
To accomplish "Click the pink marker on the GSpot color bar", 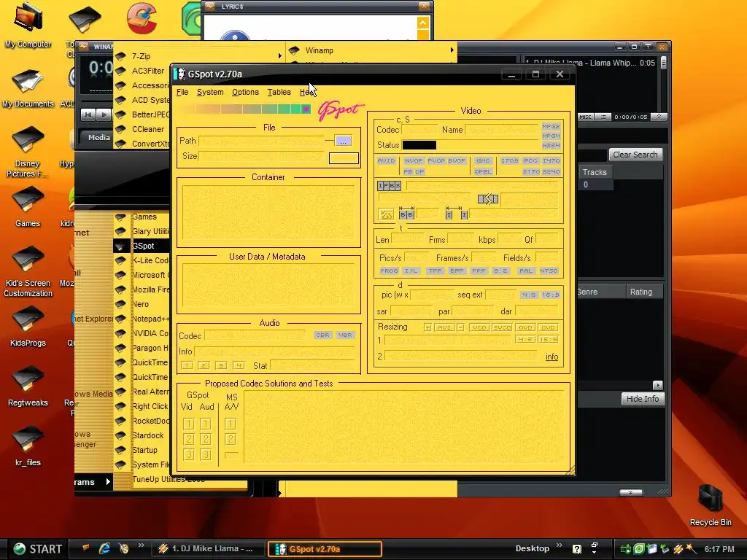I will pyautogui.click(x=306, y=109).
